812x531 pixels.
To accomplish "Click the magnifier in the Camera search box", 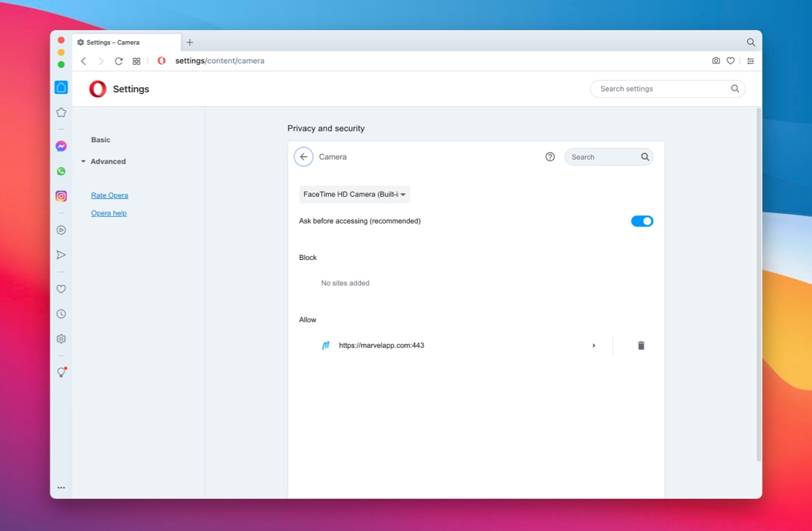I will 645,157.
